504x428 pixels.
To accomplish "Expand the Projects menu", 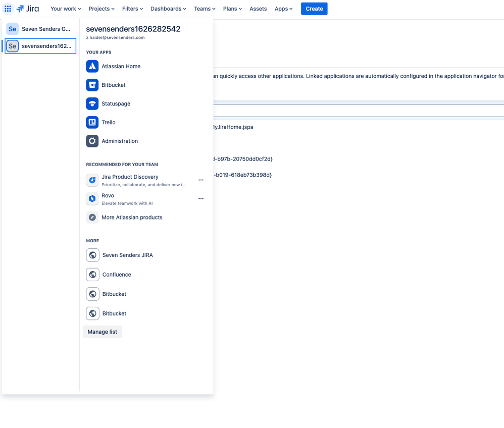I will coord(101,9).
